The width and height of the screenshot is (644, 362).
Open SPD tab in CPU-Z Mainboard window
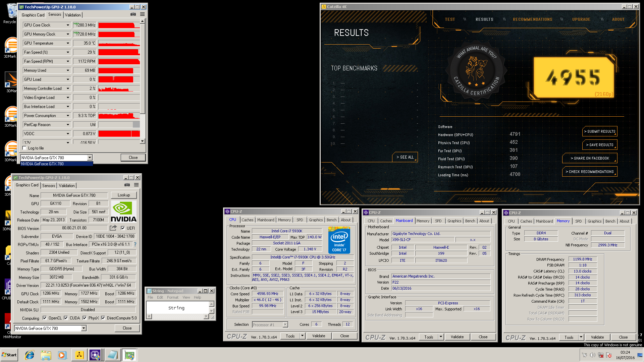(438, 221)
